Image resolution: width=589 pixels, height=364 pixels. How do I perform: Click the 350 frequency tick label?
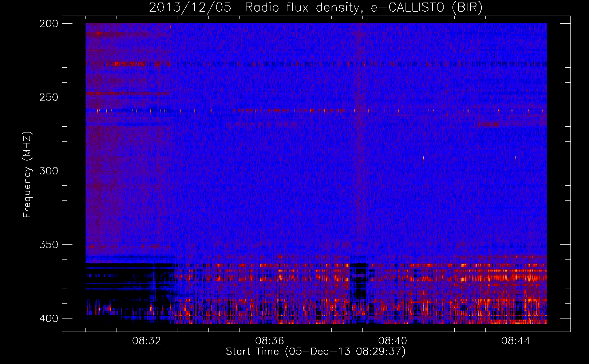click(48, 245)
